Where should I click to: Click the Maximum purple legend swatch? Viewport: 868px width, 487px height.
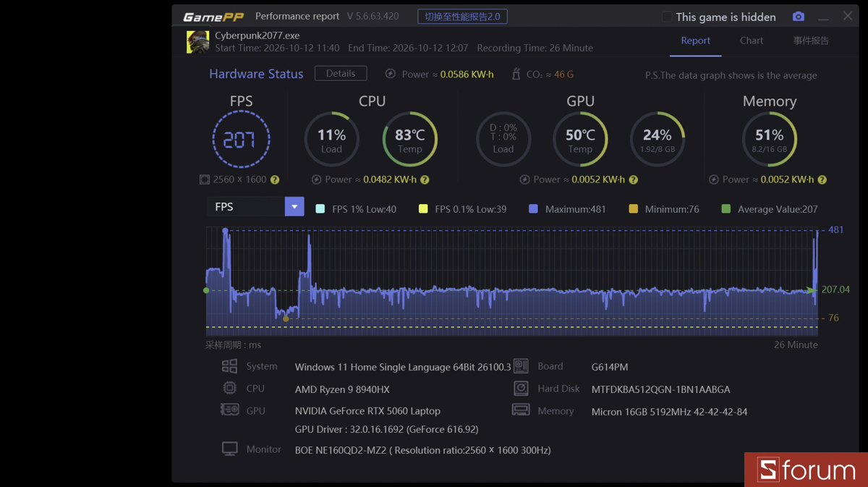533,209
